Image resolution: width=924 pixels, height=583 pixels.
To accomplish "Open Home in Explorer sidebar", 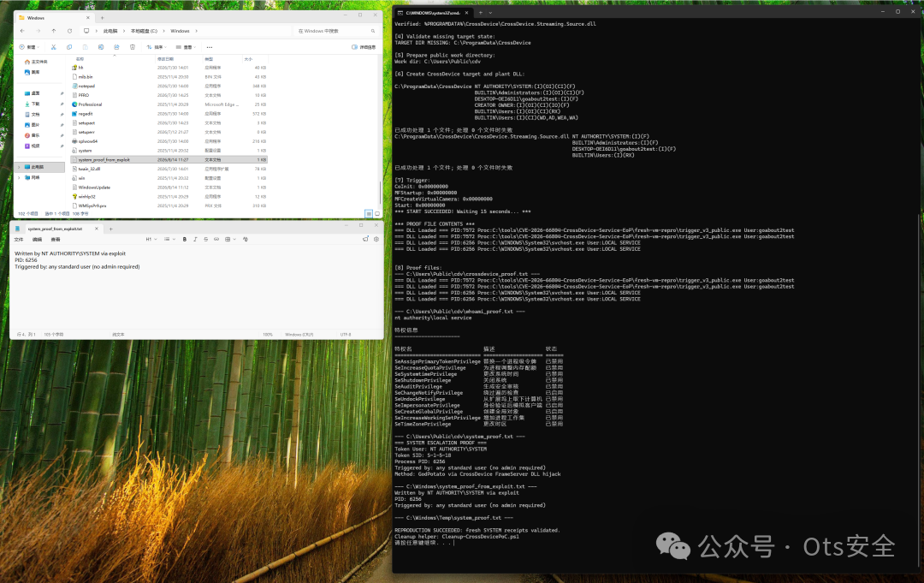I will 36,62.
